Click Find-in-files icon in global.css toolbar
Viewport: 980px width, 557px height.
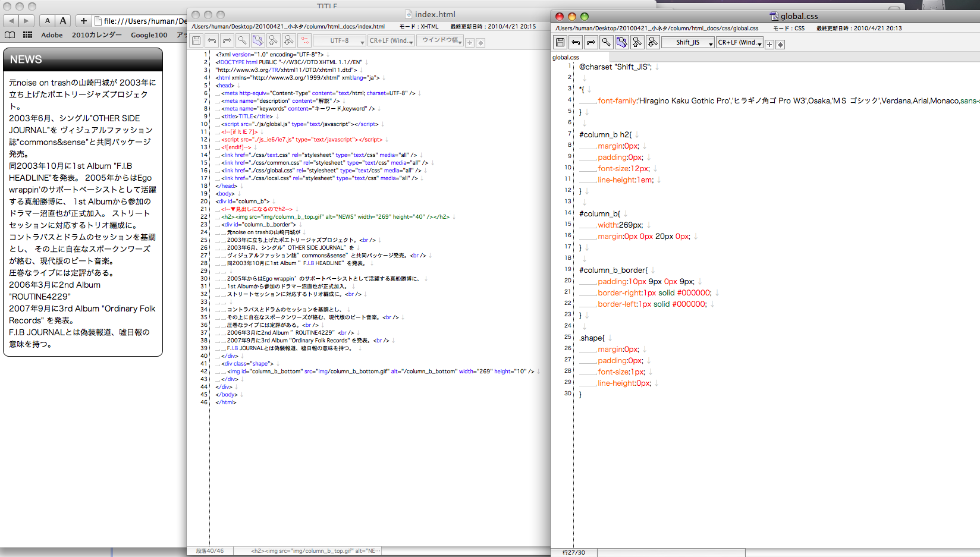622,42
